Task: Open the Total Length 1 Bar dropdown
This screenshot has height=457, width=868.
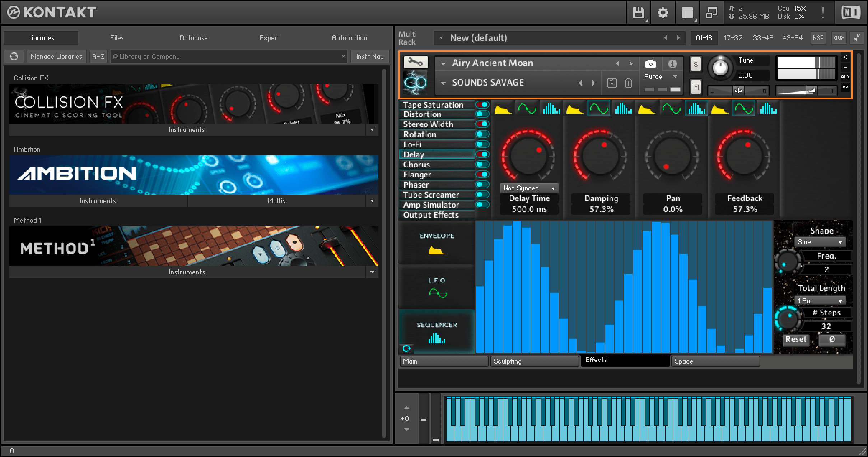Action: pyautogui.click(x=820, y=301)
